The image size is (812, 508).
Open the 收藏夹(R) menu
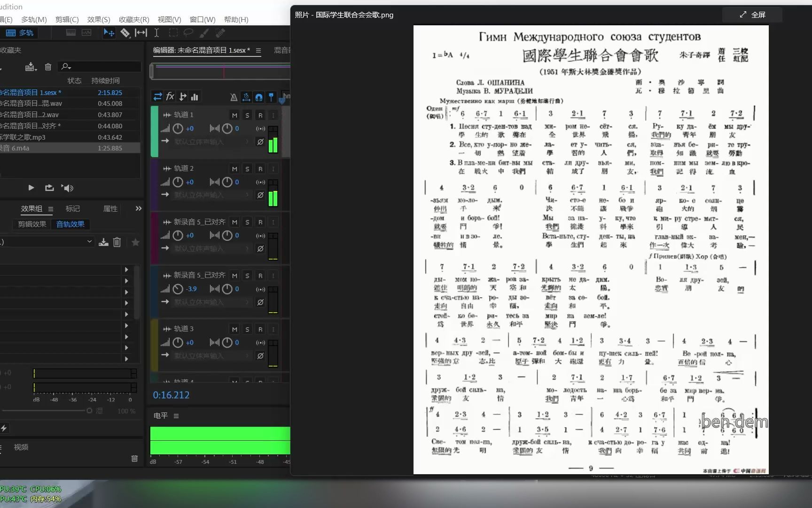[134, 19]
